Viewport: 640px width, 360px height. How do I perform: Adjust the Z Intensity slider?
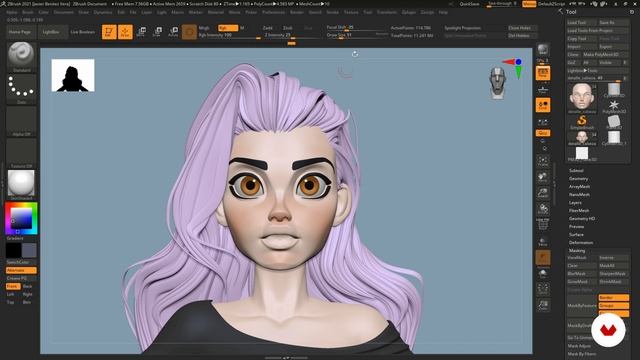pyautogui.click(x=291, y=36)
